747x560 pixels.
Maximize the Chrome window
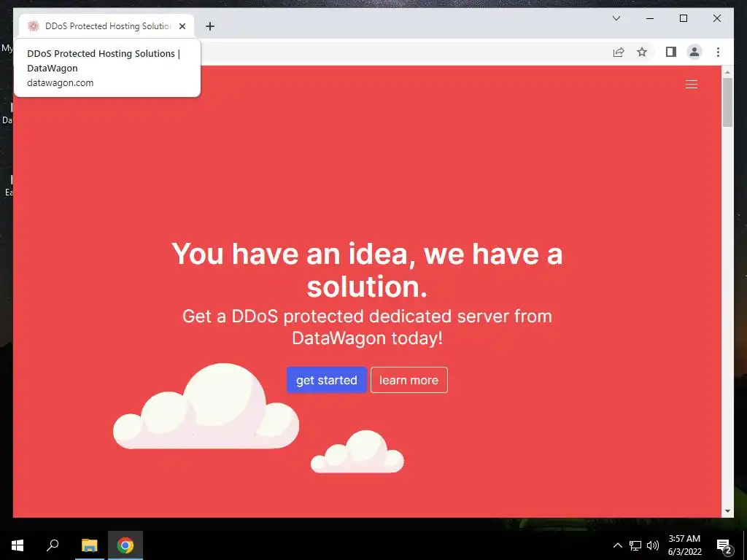pyautogui.click(x=683, y=18)
